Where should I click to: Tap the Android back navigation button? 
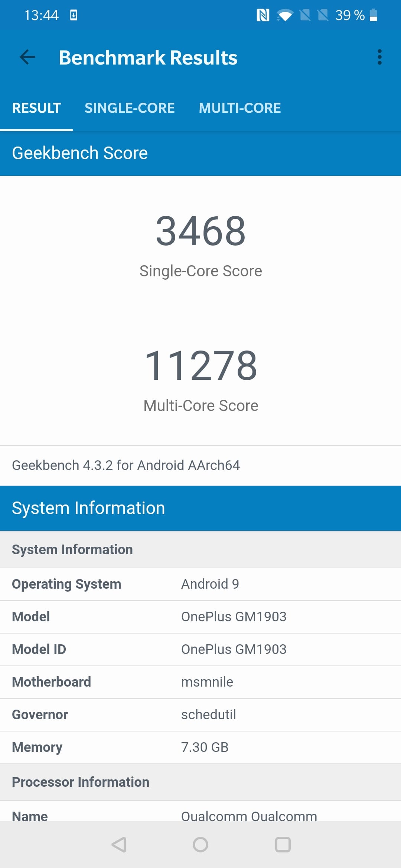click(119, 845)
